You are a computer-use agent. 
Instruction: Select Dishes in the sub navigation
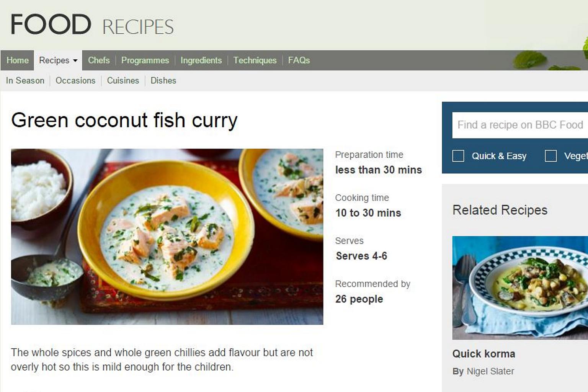coord(163,80)
